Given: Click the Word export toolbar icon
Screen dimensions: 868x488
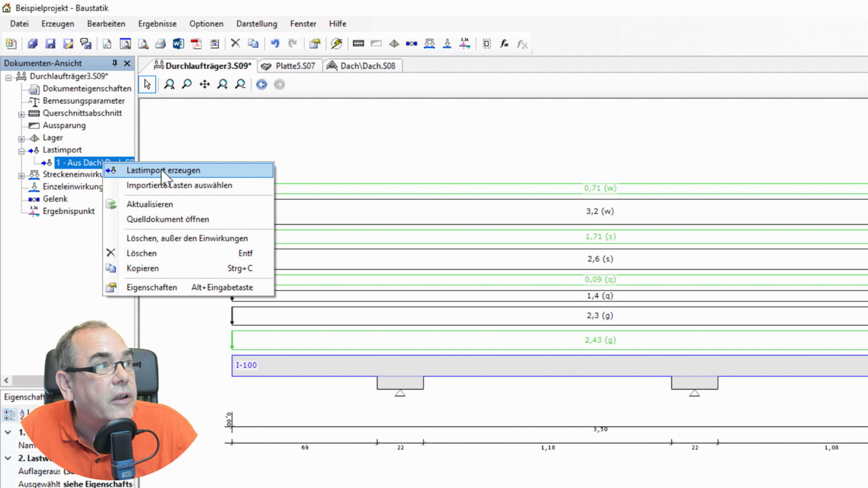Looking at the screenshot, I should coord(178,44).
